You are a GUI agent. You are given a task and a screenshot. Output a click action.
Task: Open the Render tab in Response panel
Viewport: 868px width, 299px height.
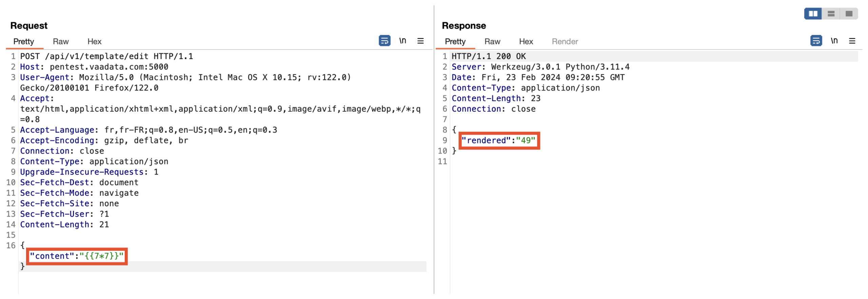click(565, 41)
